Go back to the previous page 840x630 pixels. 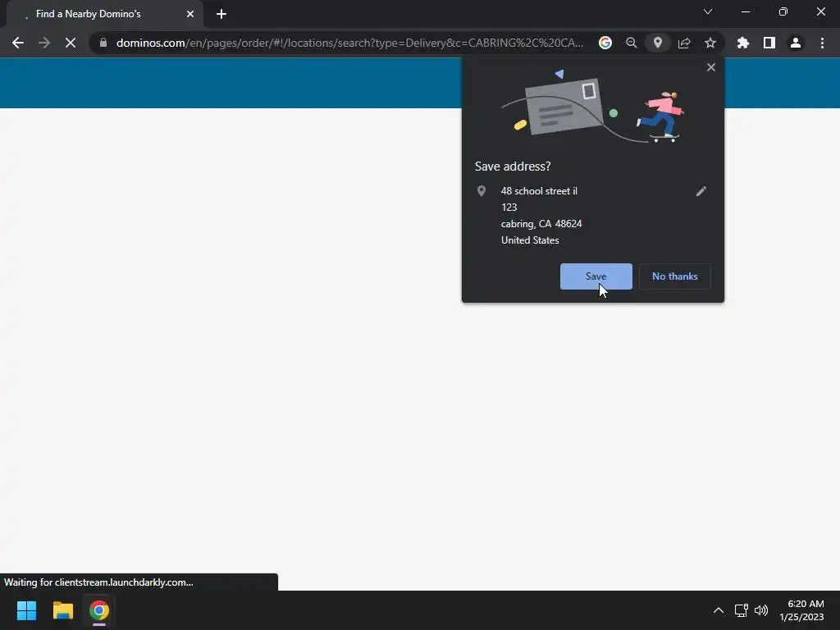click(x=18, y=43)
